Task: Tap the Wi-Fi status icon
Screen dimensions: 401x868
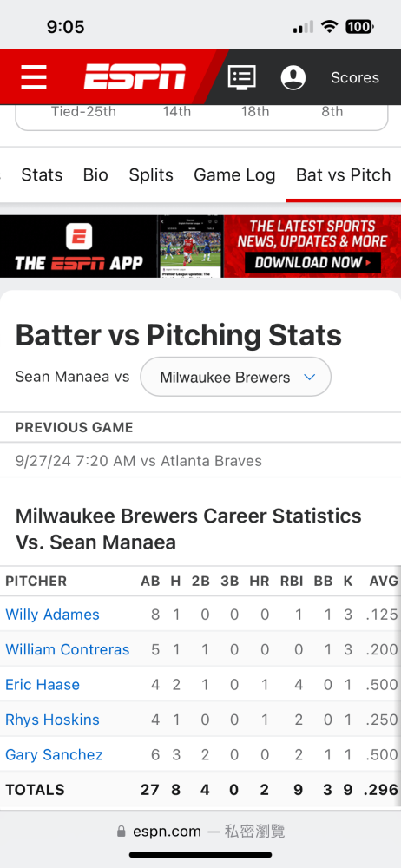Action: (x=330, y=27)
